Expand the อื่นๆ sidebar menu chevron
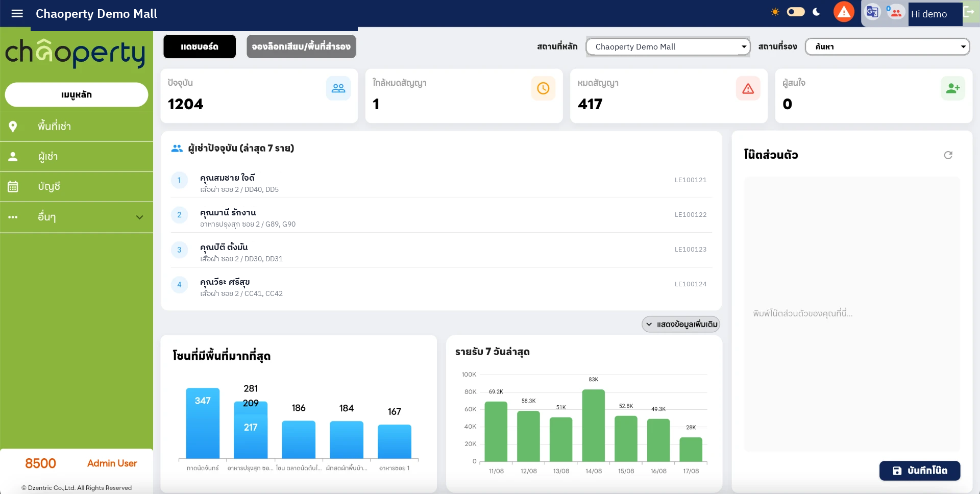The image size is (980, 494). click(x=139, y=217)
